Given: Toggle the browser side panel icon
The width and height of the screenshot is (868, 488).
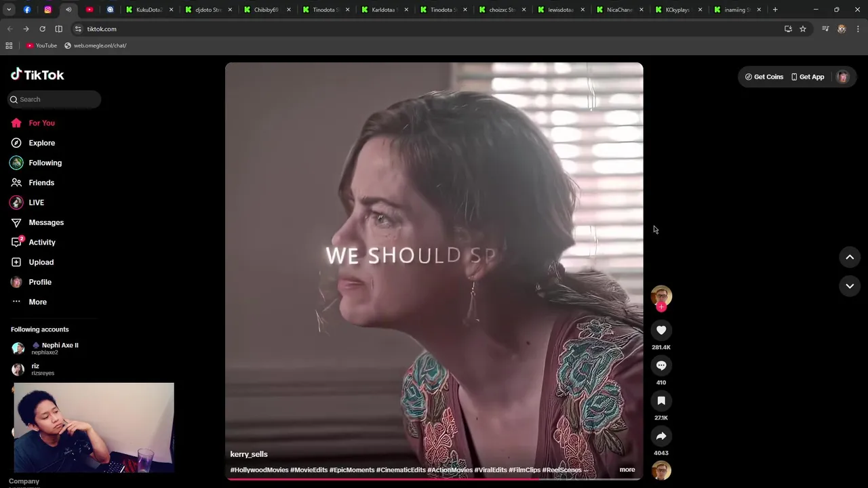Looking at the screenshot, I should [58, 29].
